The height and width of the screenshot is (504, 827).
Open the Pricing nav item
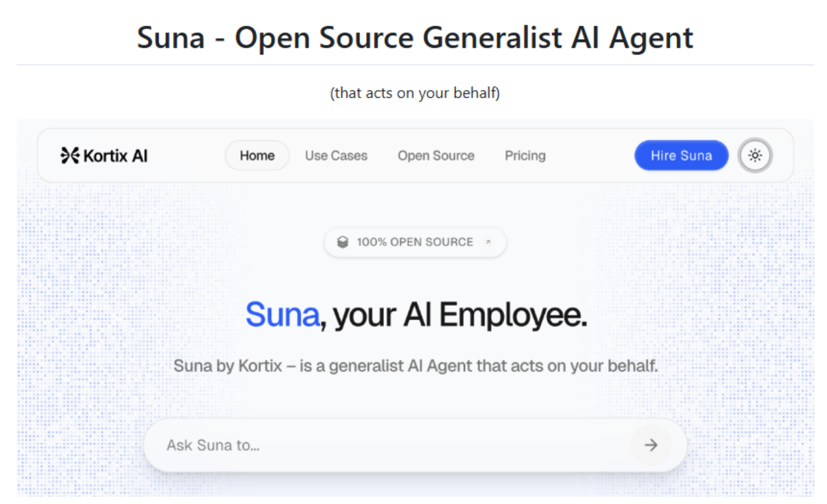coord(525,156)
